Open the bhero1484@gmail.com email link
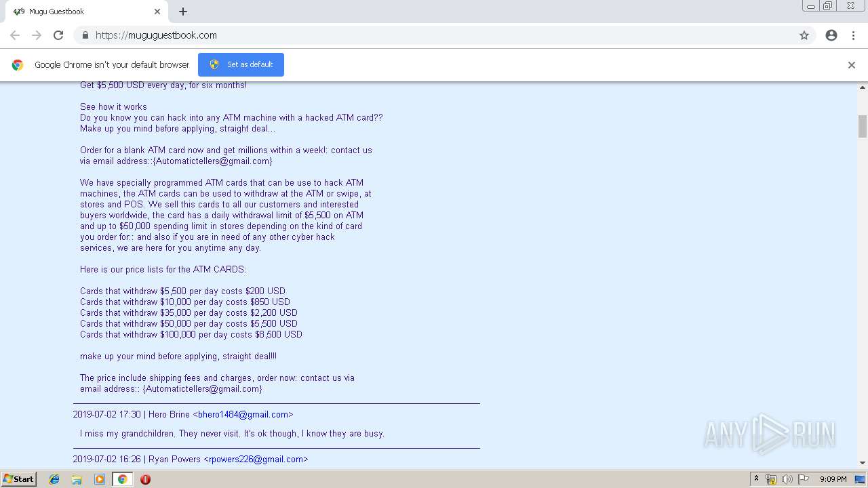Screen dimensions: 868x488 [x=243, y=414]
